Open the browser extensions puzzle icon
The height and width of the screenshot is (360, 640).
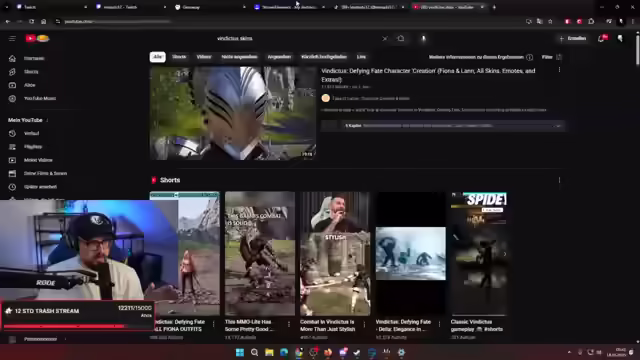(591, 21)
